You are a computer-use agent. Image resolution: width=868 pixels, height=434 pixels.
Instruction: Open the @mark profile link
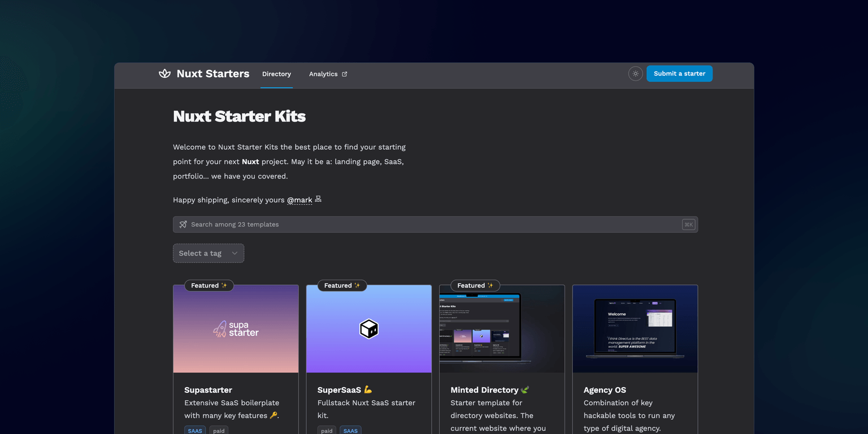tap(300, 200)
